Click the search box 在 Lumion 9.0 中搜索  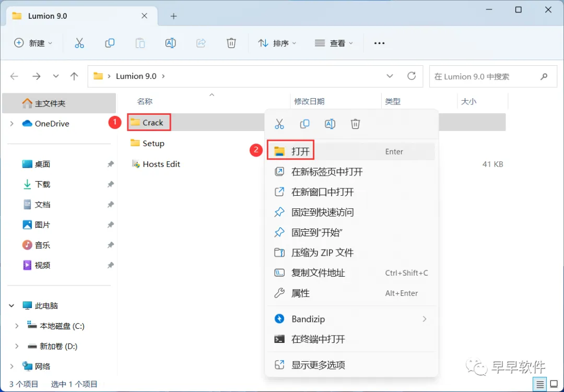coord(493,76)
